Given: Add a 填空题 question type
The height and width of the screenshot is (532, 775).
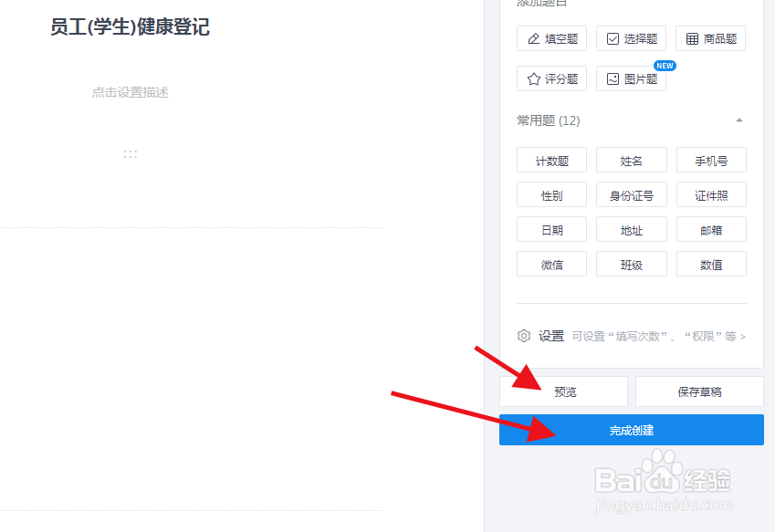Looking at the screenshot, I should click(x=551, y=38).
